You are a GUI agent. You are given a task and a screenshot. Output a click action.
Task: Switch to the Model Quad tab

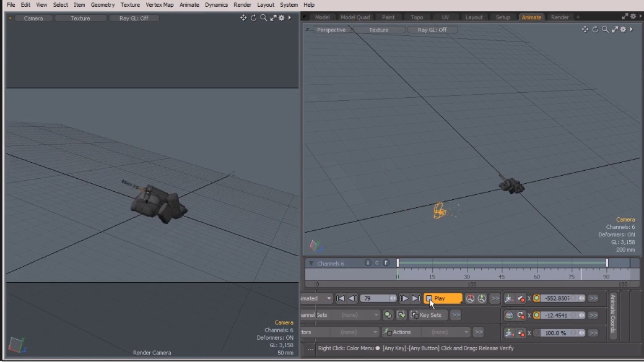click(x=355, y=17)
